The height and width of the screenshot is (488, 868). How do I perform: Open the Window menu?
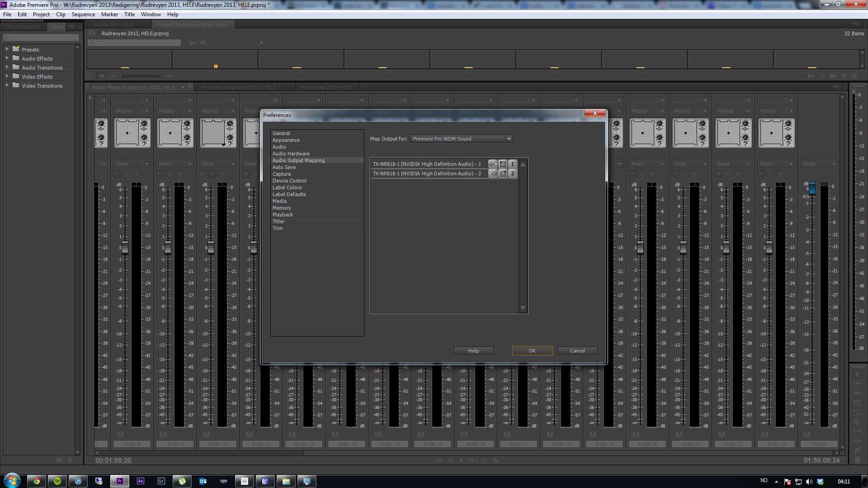point(151,14)
